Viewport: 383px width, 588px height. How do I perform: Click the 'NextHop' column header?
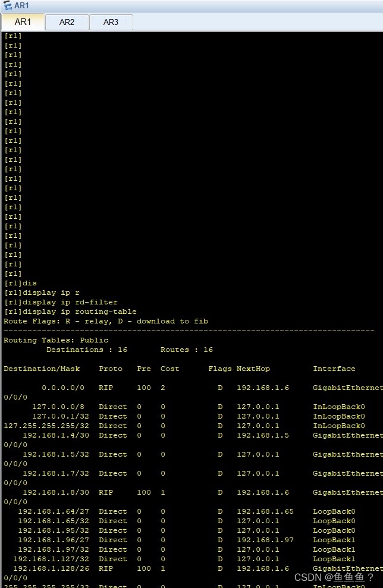point(253,369)
